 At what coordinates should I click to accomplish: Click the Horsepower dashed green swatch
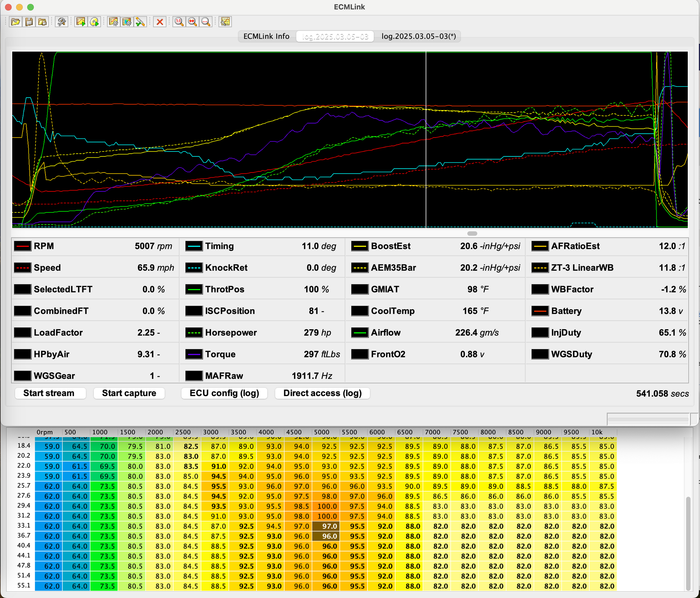pyautogui.click(x=194, y=333)
